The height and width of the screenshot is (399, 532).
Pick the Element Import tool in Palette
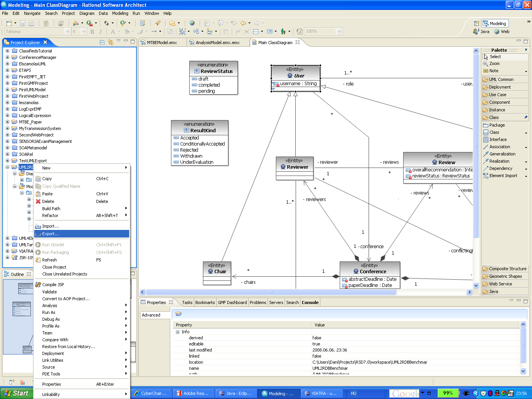click(x=505, y=176)
